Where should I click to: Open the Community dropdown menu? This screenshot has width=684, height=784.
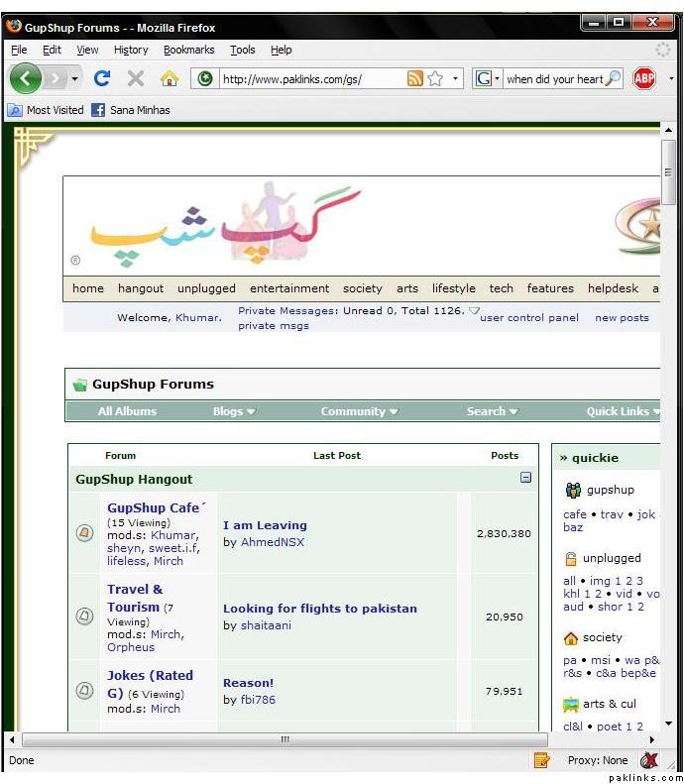pyautogui.click(x=359, y=411)
